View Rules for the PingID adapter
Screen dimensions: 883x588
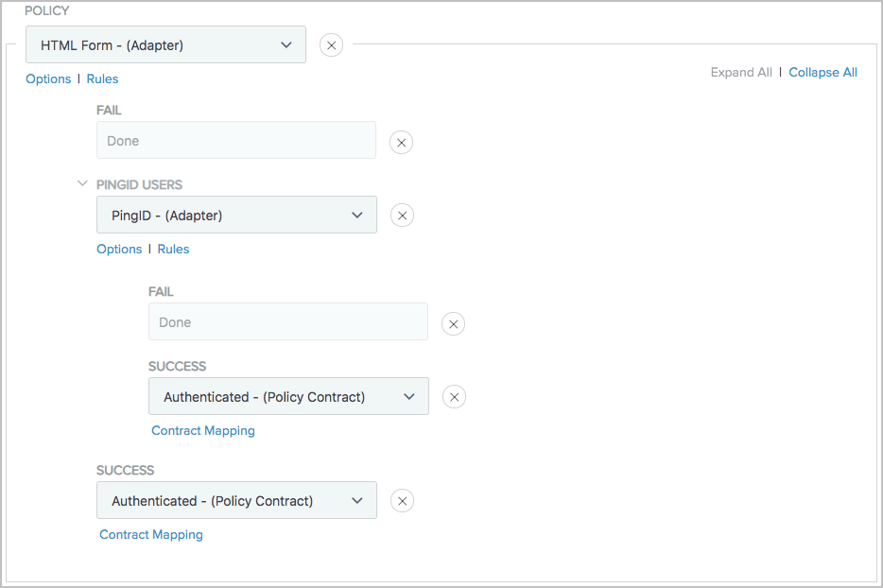173,249
